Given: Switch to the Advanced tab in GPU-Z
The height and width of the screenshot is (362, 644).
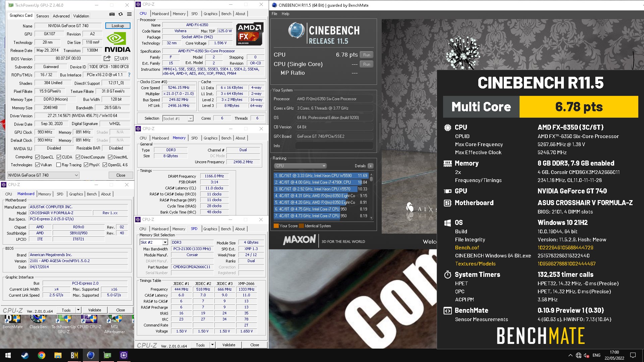Looking at the screenshot, I should (x=61, y=16).
